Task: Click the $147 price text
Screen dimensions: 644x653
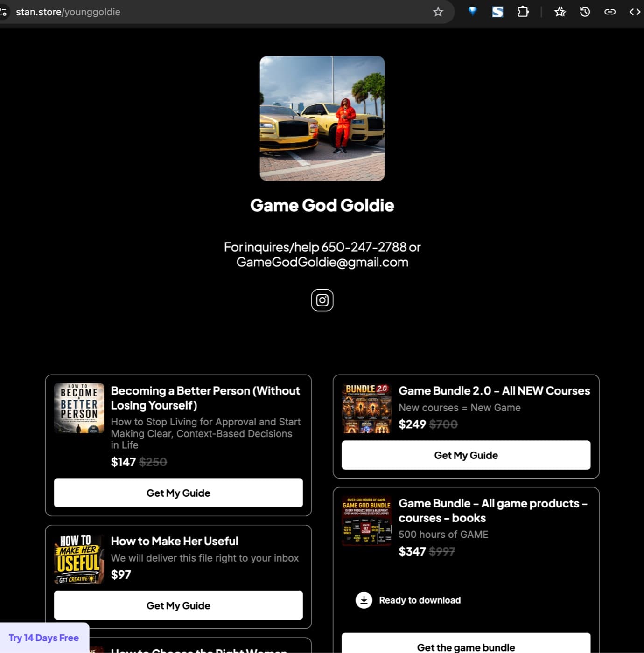Action: [x=123, y=462]
